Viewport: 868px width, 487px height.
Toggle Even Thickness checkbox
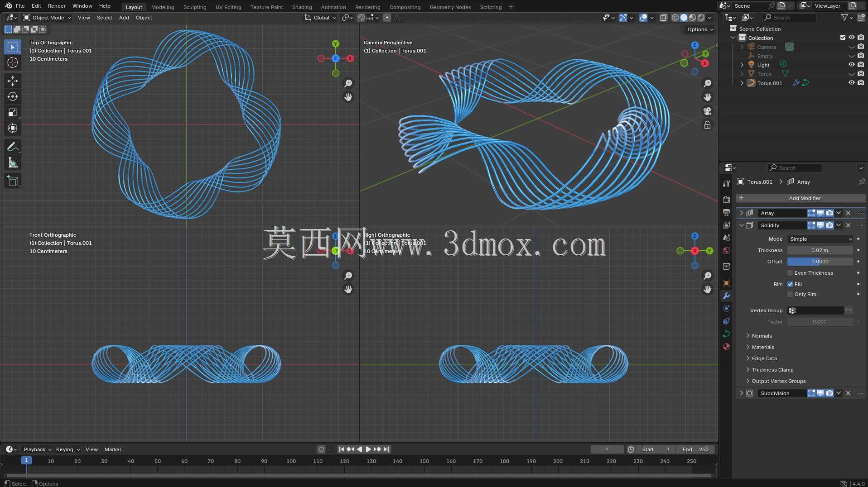point(790,273)
